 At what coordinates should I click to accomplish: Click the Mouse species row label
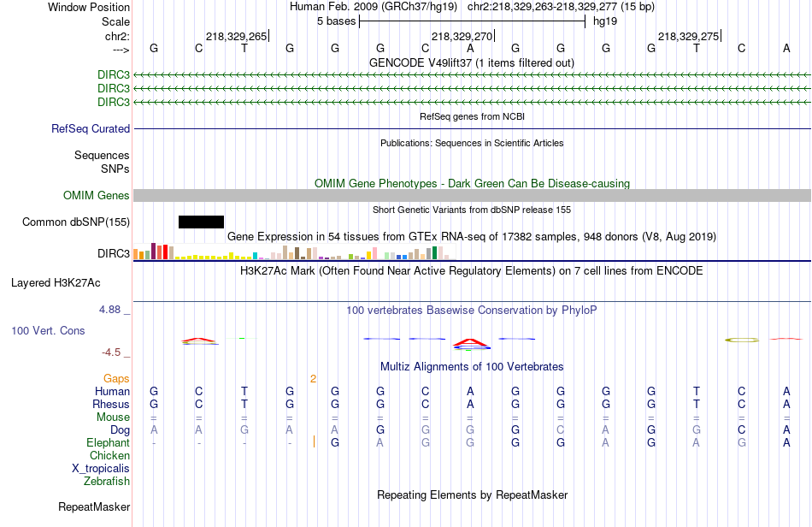click(113, 417)
